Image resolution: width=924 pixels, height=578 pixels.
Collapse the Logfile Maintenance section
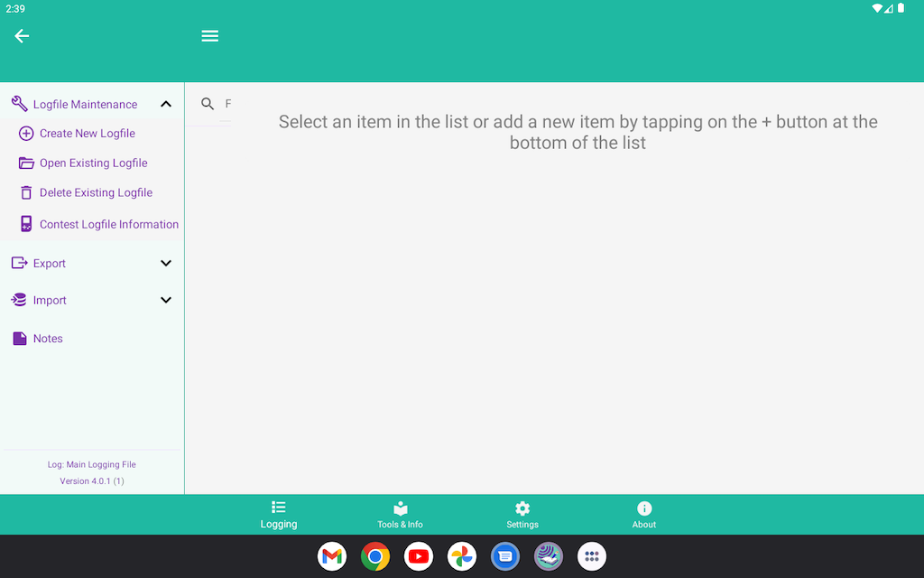pos(166,104)
